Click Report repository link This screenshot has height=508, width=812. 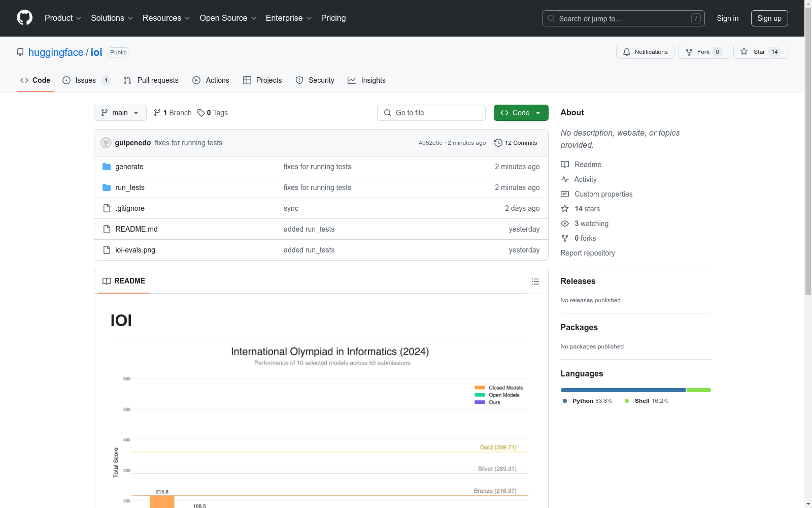[x=588, y=253]
